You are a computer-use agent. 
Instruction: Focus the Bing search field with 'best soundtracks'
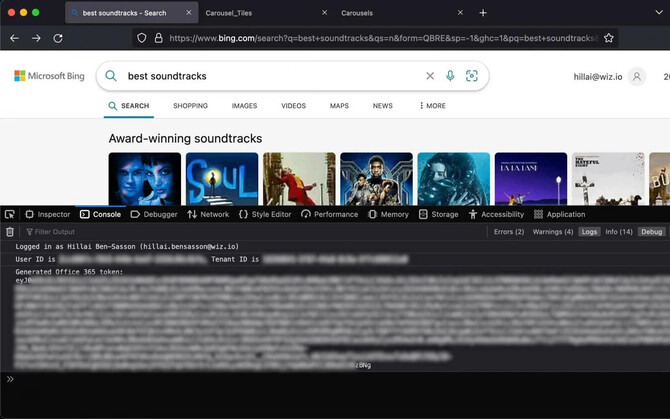pyautogui.click(x=273, y=76)
